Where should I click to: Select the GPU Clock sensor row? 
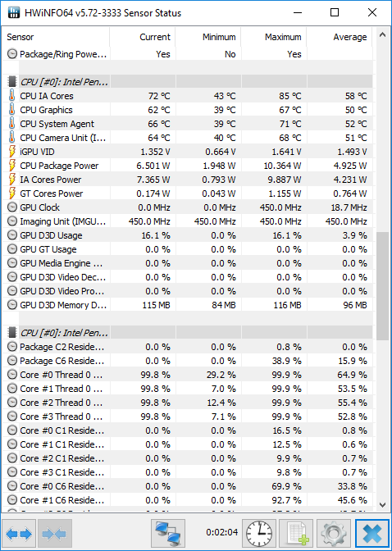coord(187,207)
